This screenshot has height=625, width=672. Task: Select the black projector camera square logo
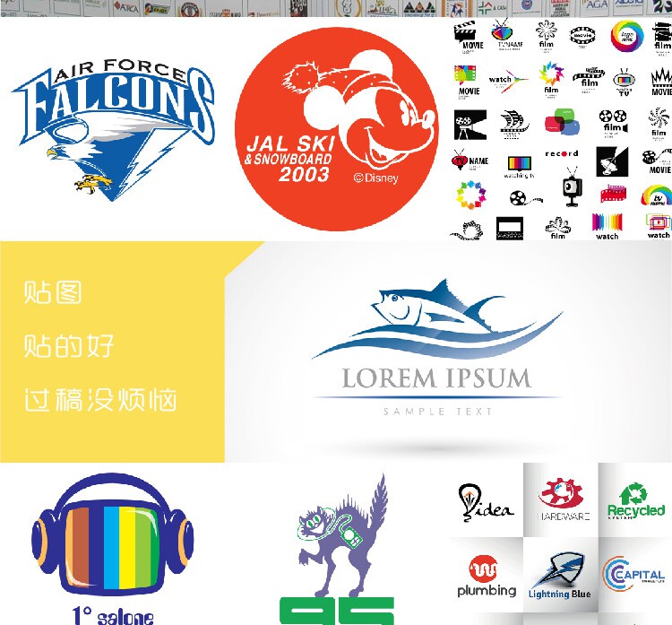470,125
